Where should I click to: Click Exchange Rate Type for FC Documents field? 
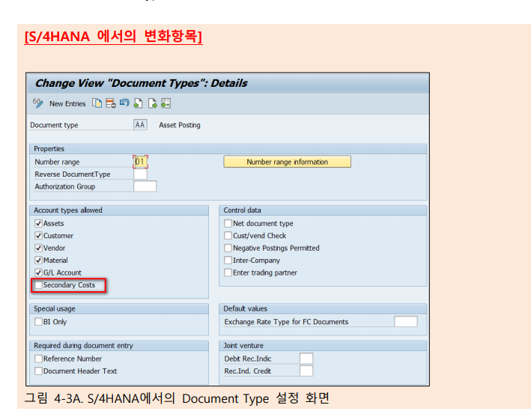coord(406,321)
